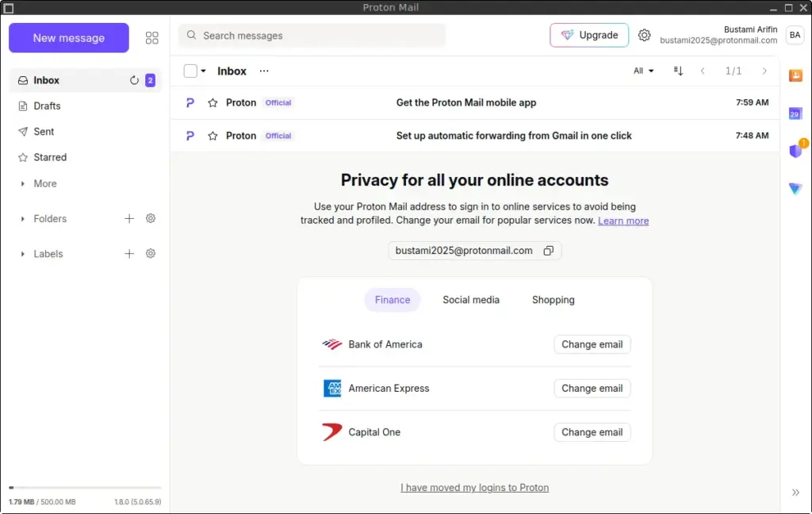Viewport: 812px width, 514px height.
Task: Copy the Proton email address
Action: tap(549, 251)
